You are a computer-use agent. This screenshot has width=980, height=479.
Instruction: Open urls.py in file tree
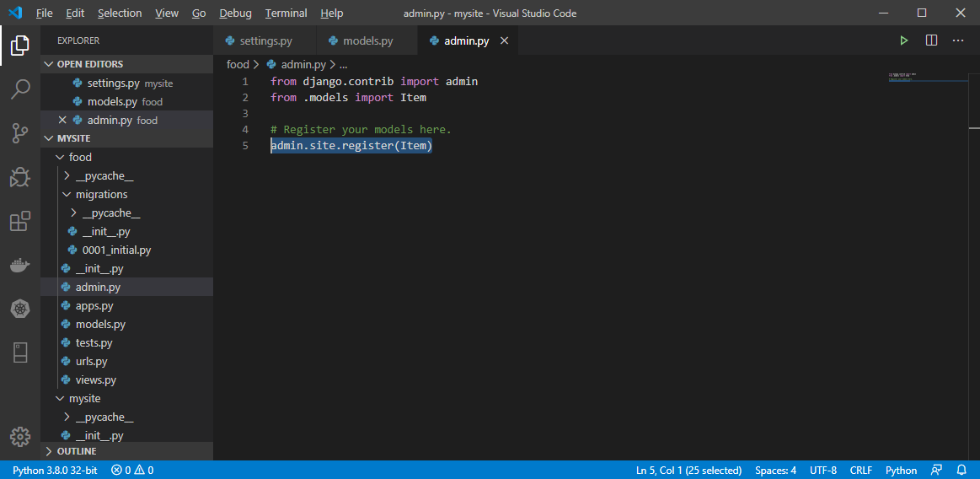point(127,362)
